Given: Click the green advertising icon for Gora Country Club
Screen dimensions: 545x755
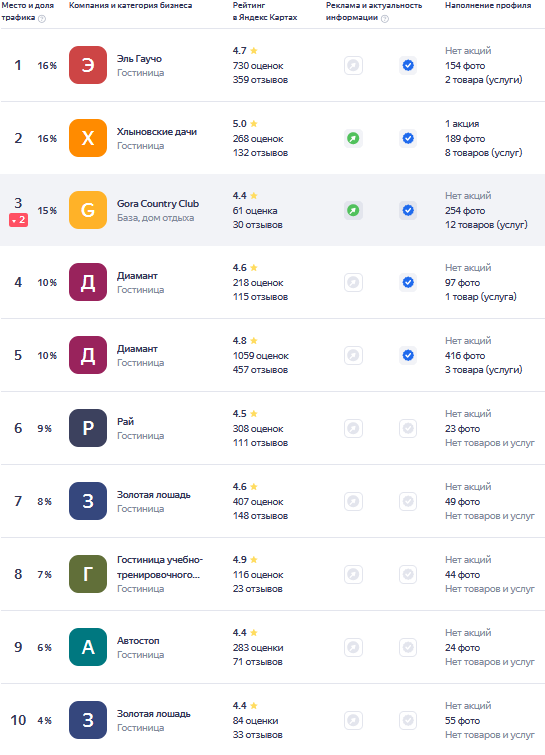Looking at the screenshot, I should pyautogui.click(x=353, y=210).
